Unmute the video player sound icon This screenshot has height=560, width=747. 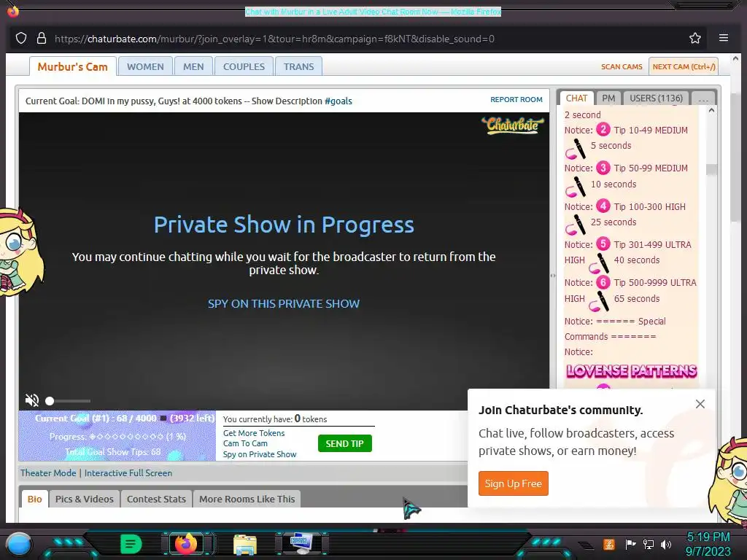[x=32, y=400]
